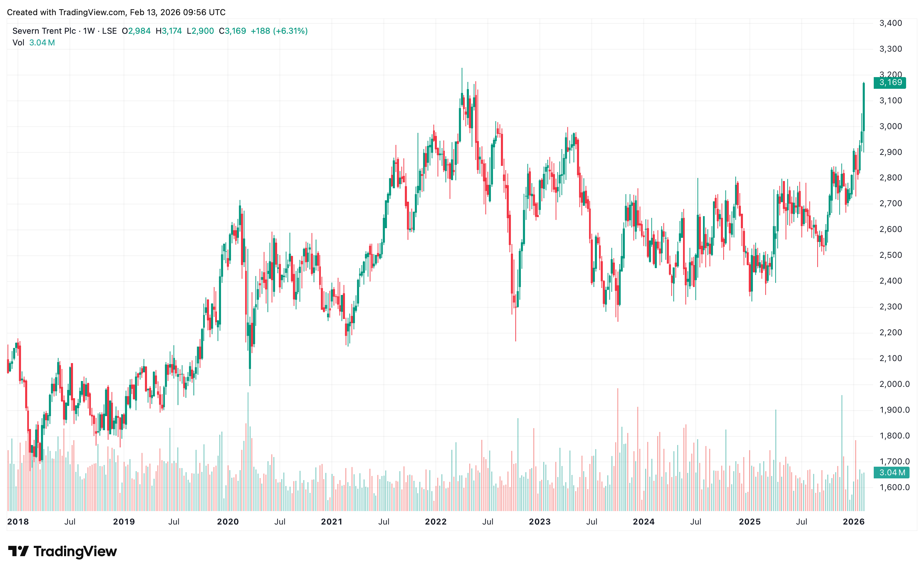This screenshot has width=924, height=572.
Task: Click the 2022 label on time axis
Action: tap(435, 522)
